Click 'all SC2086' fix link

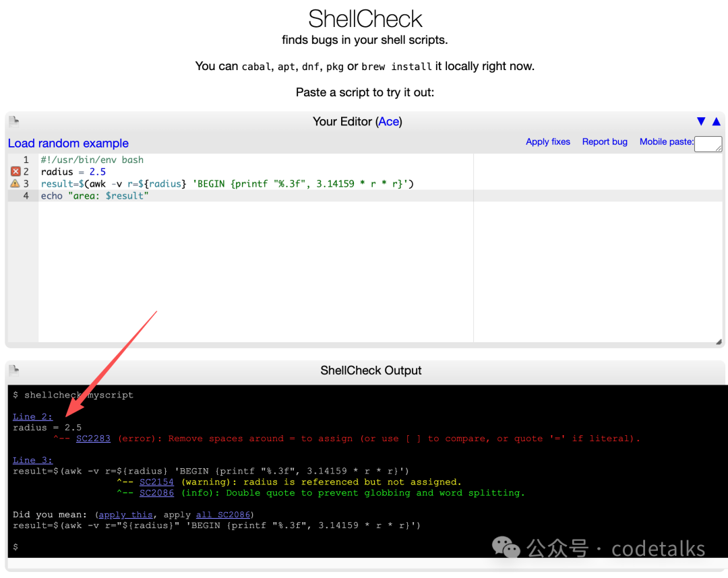[223, 515]
